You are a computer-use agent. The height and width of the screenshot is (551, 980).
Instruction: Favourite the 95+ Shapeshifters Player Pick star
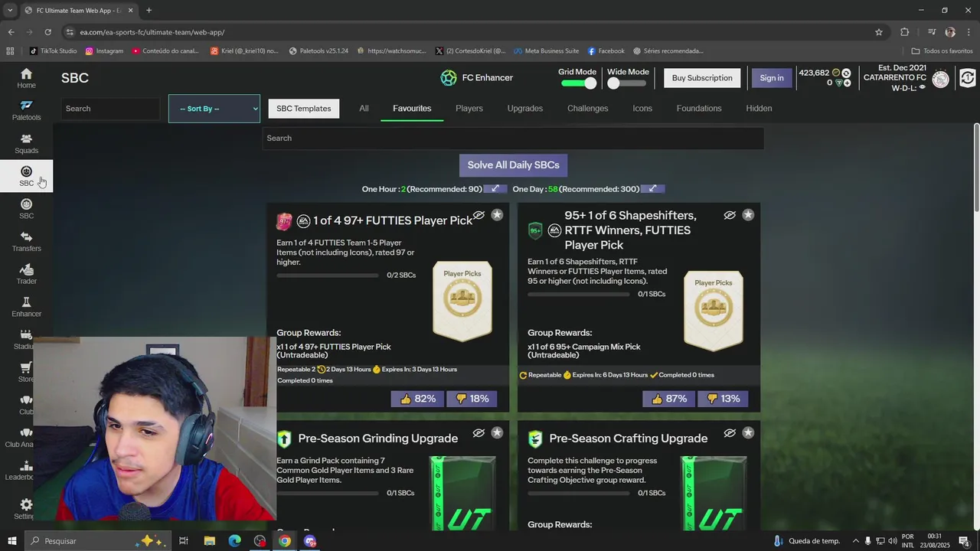748,215
